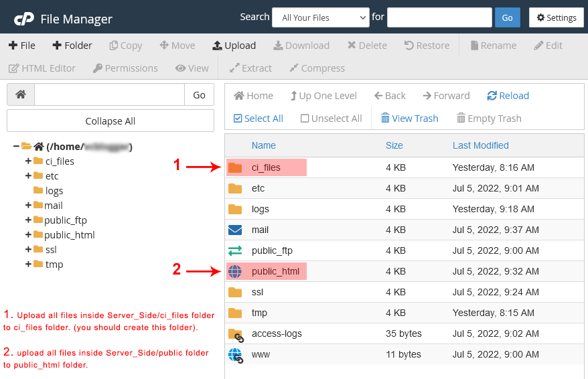Click the public_ftp transfer arrows icon
Viewport: 588px width, 379px height.
point(235,250)
